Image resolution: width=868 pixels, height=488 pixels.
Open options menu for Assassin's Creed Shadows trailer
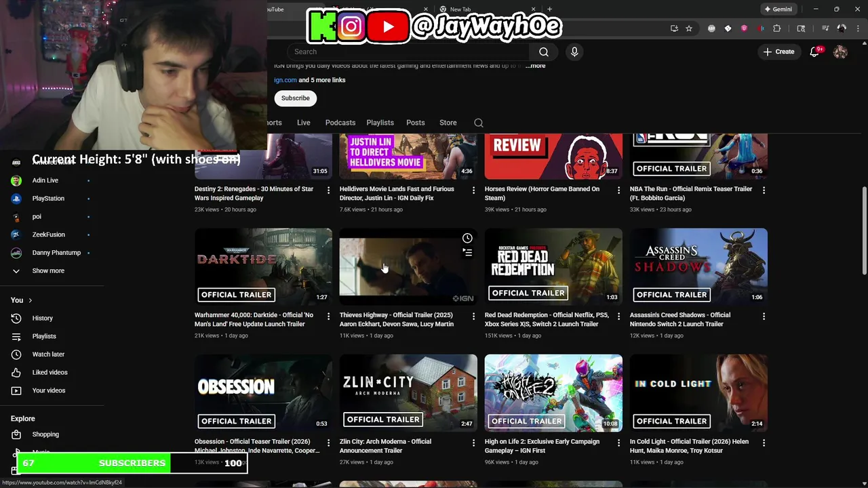(x=764, y=317)
